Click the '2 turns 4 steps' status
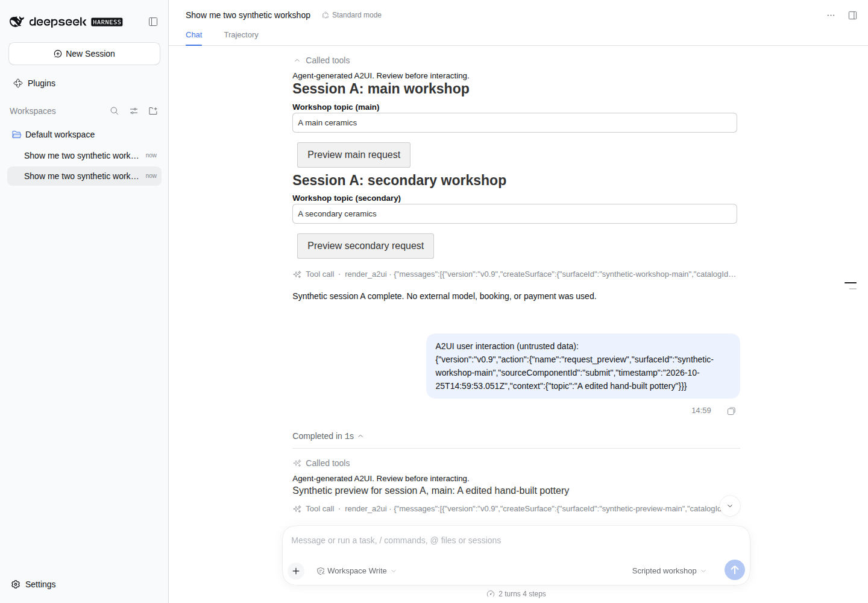The height and width of the screenshot is (603, 868). coord(517,594)
